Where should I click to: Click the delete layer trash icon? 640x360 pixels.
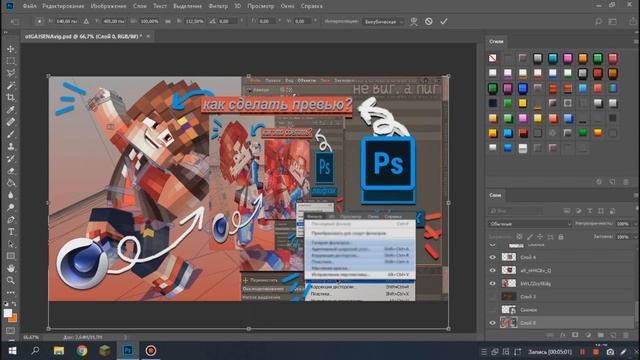click(626, 335)
